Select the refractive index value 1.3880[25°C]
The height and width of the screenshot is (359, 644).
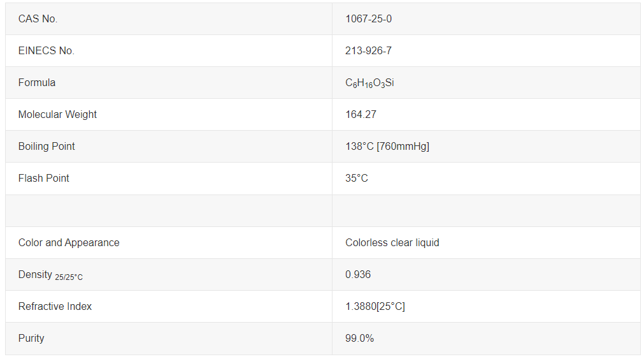(375, 307)
